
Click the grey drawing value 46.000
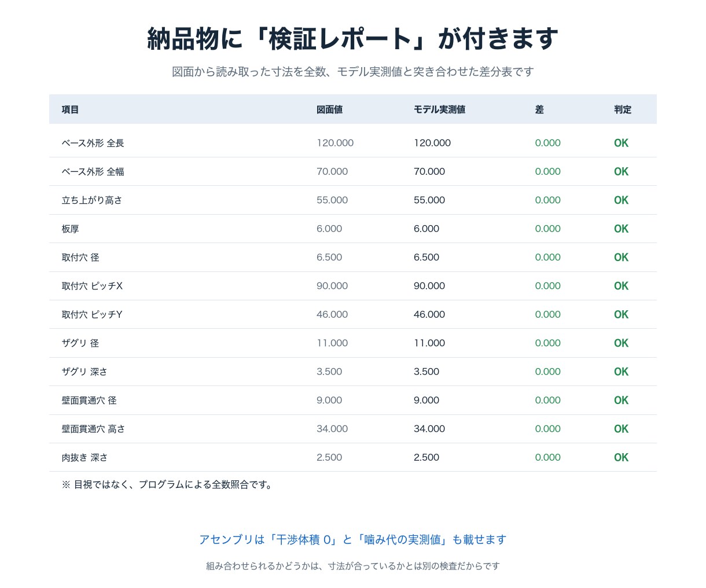332,314
